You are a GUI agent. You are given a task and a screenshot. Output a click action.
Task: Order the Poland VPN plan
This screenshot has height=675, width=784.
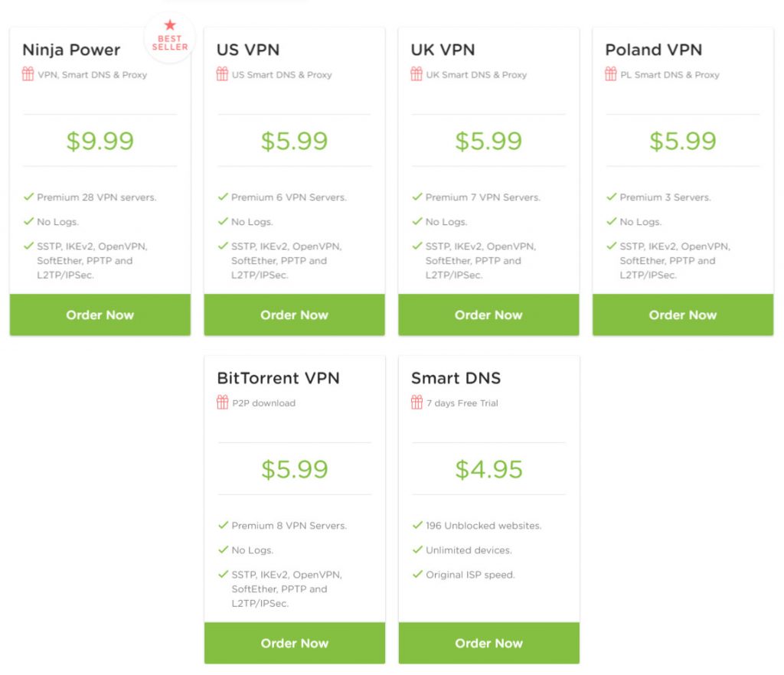[x=683, y=315]
